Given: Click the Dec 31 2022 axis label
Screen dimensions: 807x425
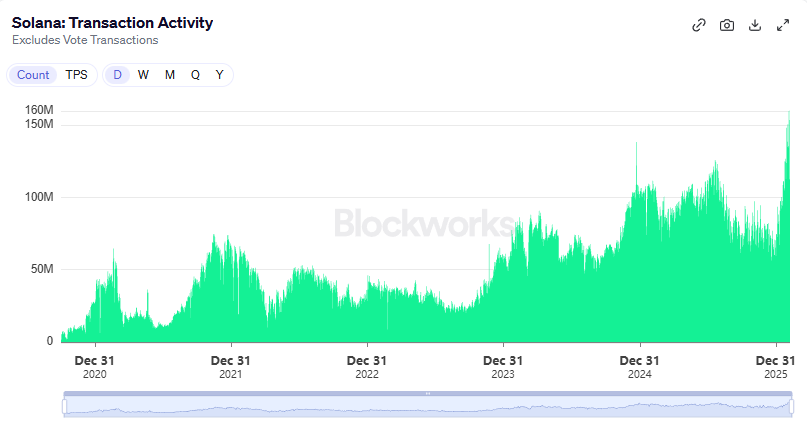Looking at the screenshot, I should [x=367, y=367].
